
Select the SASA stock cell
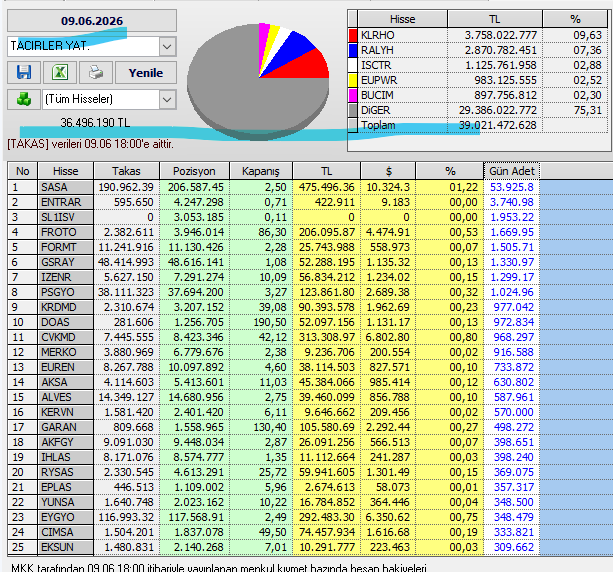pos(66,187)
